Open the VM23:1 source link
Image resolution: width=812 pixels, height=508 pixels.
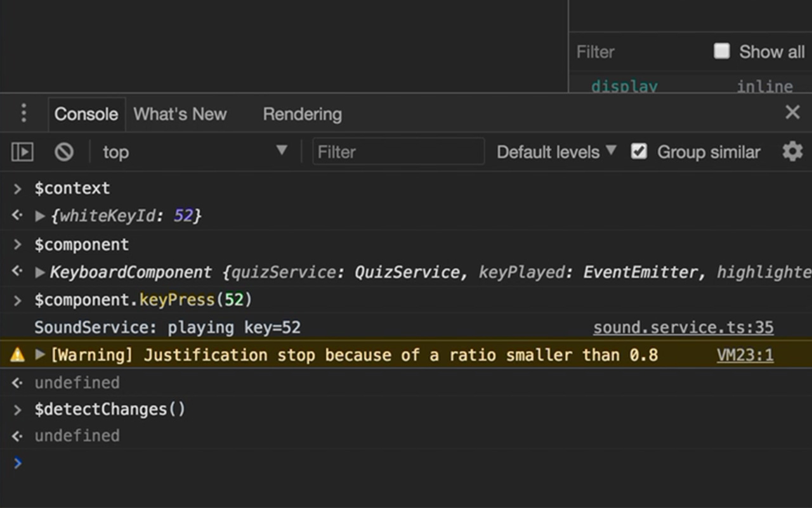click(745, 354)
